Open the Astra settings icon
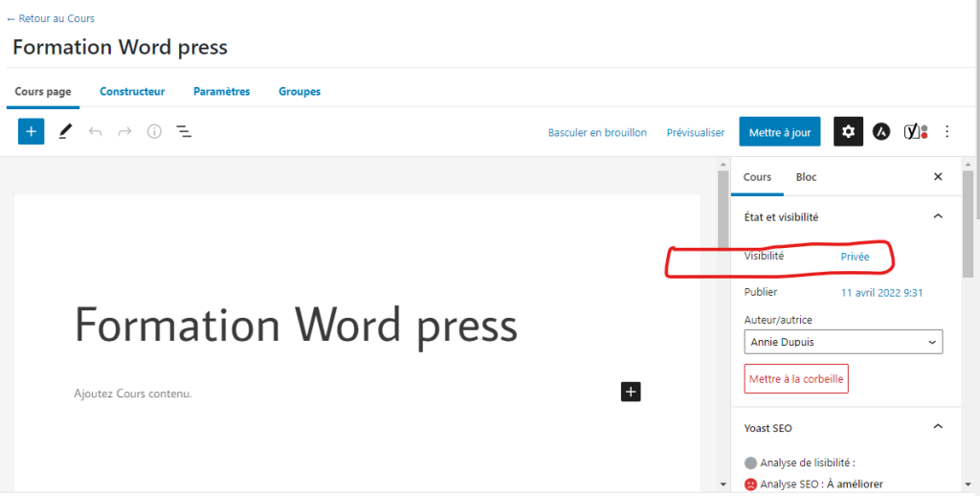980x496 pixels. (x=881, y=132)
